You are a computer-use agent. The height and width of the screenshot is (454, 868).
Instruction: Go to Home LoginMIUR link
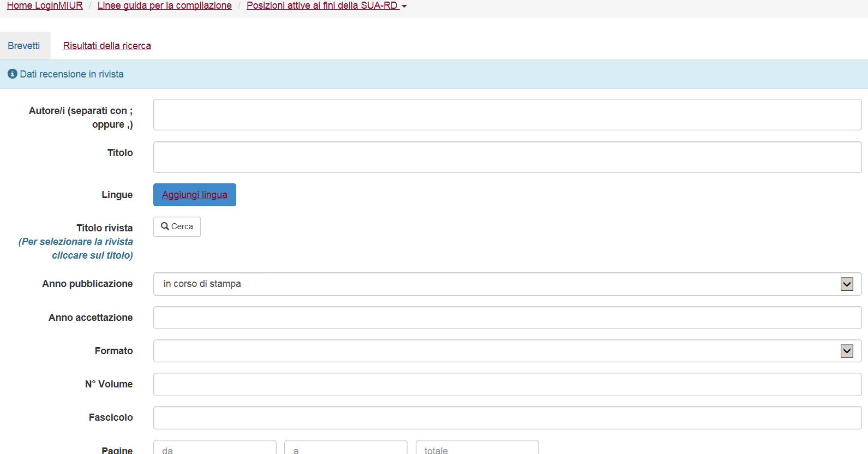coord(45,5)
